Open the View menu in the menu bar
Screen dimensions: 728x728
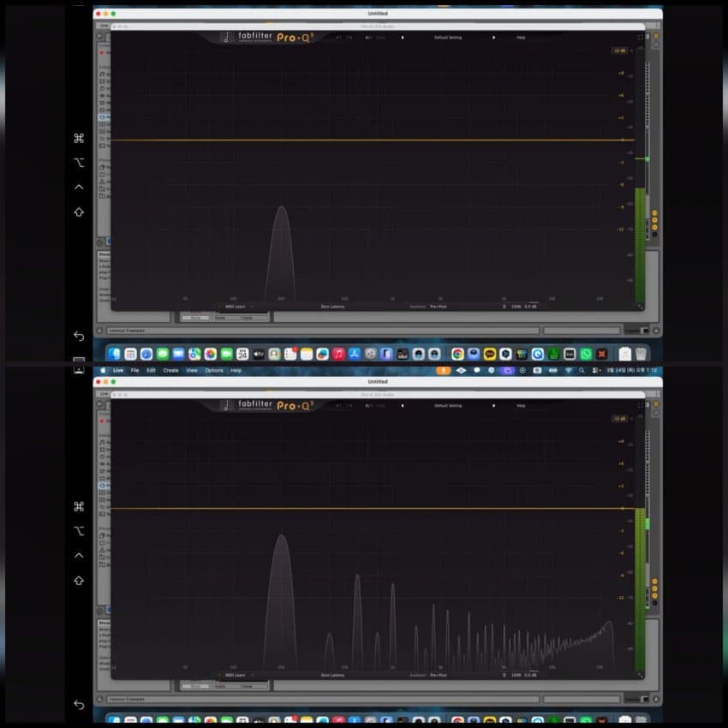(192, 370)
